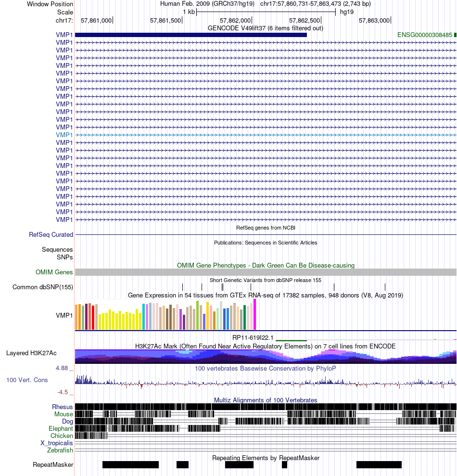
Task: Click the magenta bar ending GTEx chart
Action: pyautogui.click(x=254, y=314)
